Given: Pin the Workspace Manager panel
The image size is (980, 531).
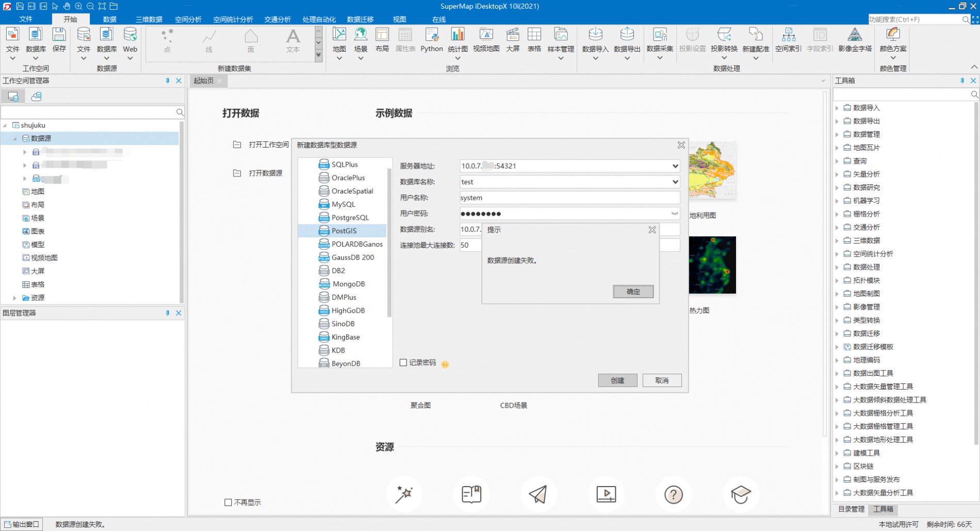Looking at the screenshot, I should 168,81.
